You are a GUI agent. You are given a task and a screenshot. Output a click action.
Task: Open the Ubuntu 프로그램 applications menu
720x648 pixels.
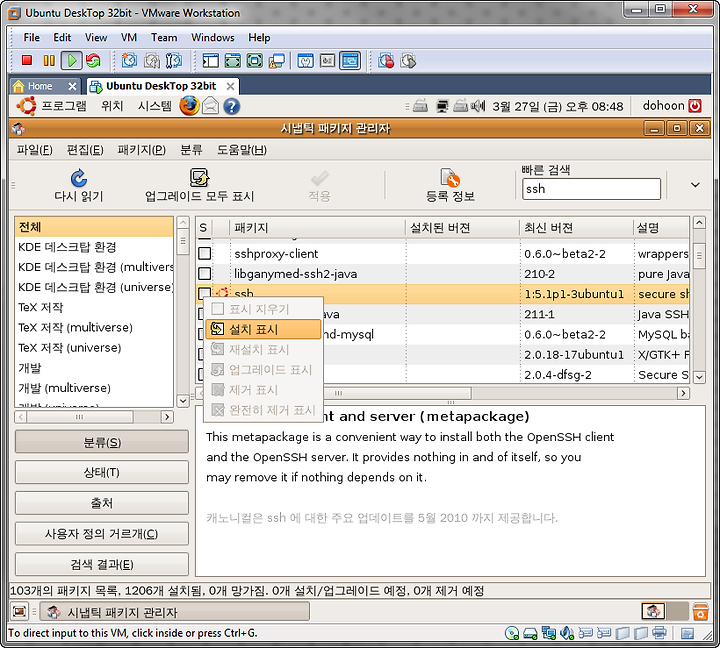pos(63,106)
